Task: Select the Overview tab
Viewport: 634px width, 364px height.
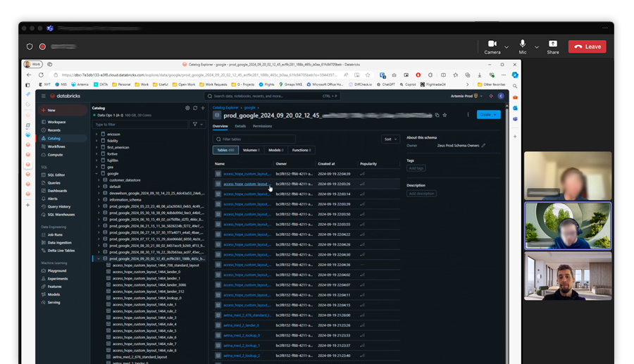Action: click(x=220, y=126)
